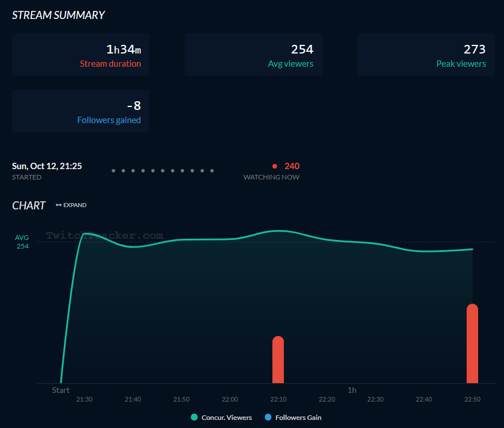504x428 pixels.
Task: Click the Peak viewers 273 card
Action: click(426, 55)
